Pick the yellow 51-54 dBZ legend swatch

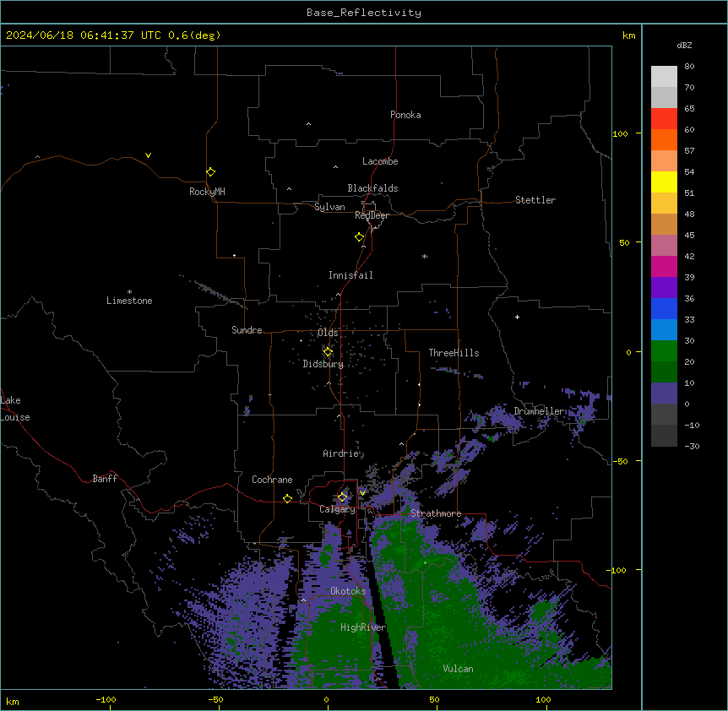tap(664, 182)
